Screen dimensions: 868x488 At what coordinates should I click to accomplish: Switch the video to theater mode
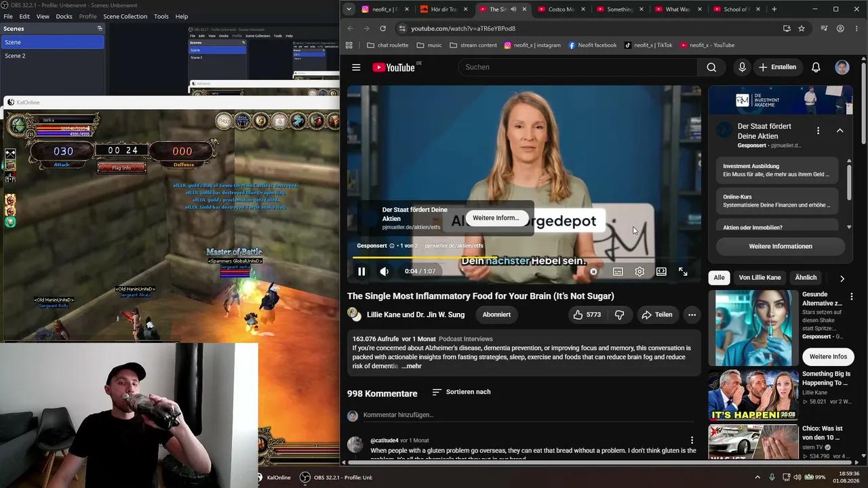pyautogui.click(x=661, y=271)
